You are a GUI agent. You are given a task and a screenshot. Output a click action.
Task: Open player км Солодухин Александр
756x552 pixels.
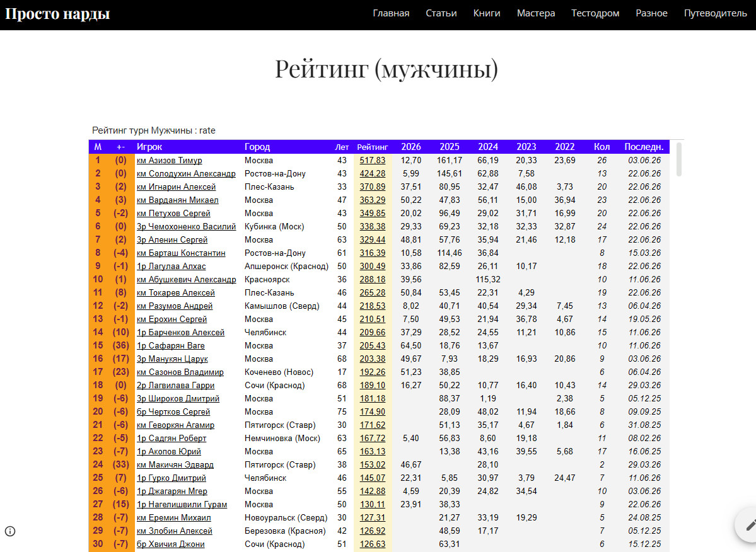186,173
